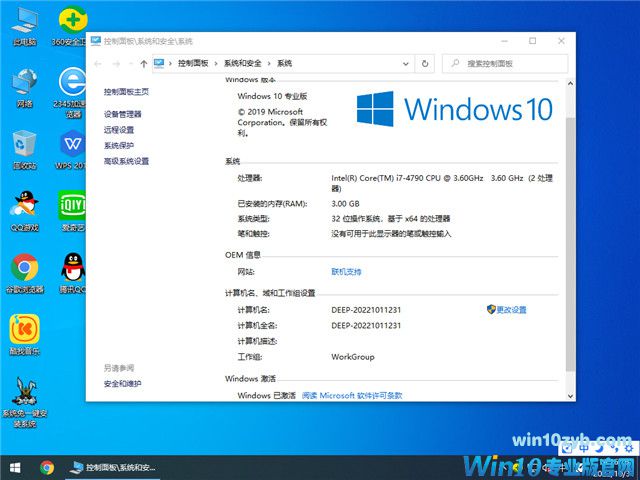This screenshot has width=640, height=480.
Task: Launch the Tencent QQ desktop icon
Action: point(73,273)
